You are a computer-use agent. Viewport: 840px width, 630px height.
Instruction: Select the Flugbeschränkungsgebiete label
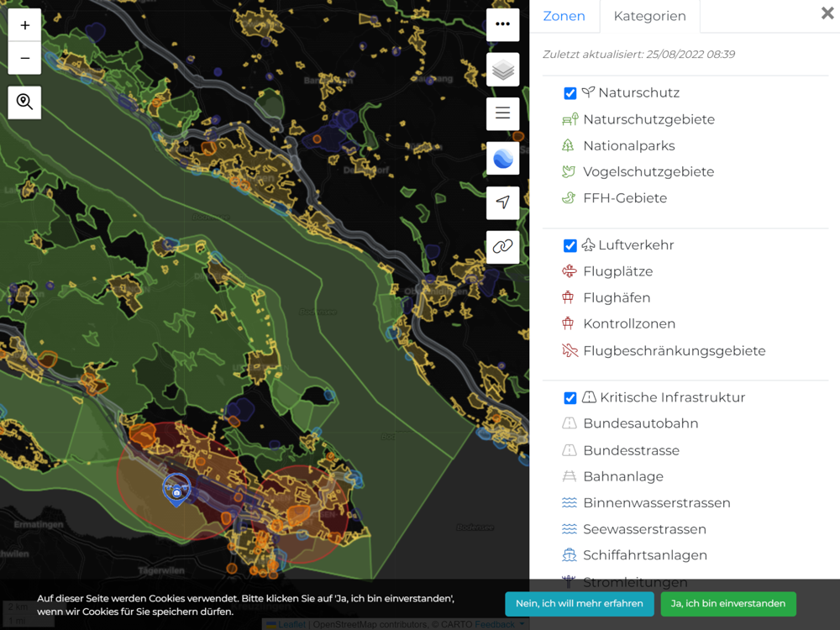675,350
